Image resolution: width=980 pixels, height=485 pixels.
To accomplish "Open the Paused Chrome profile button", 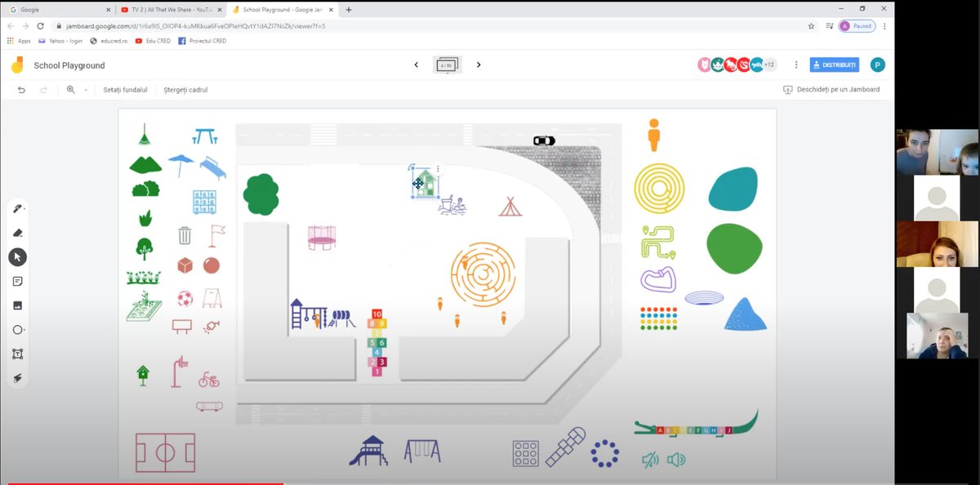I will 857,25.
